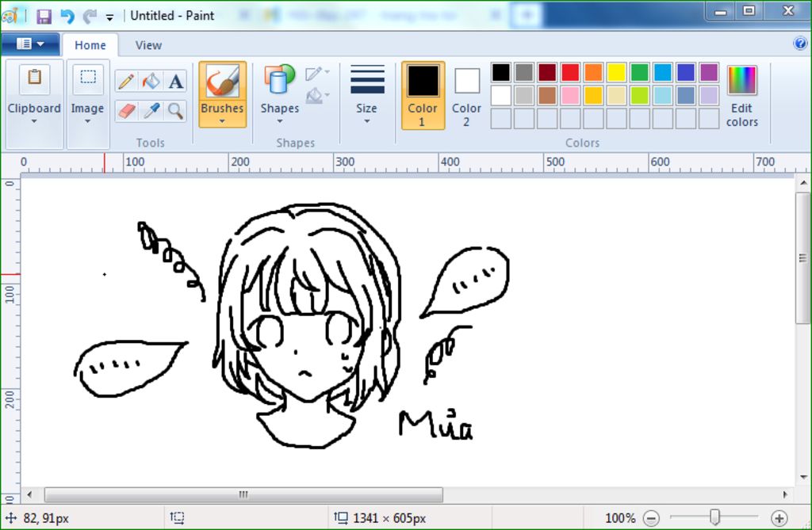
Task: Open Customize Quick Access Toolbar dropdown
Action: (109, 17)
